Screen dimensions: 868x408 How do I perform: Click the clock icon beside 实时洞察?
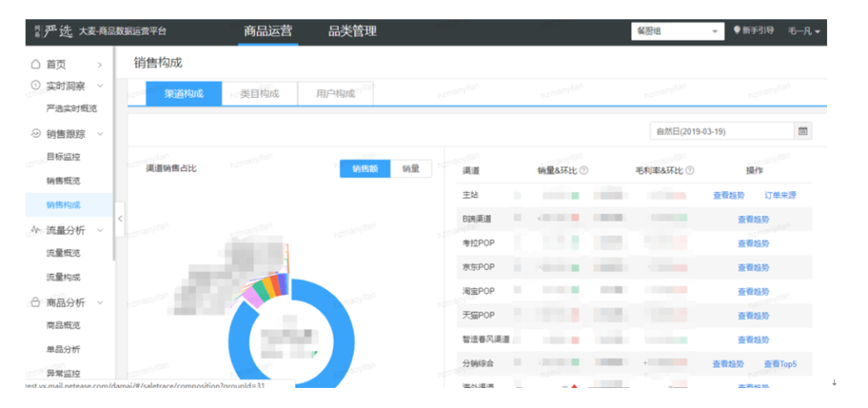pyautogui.click(x=35, y=85)
